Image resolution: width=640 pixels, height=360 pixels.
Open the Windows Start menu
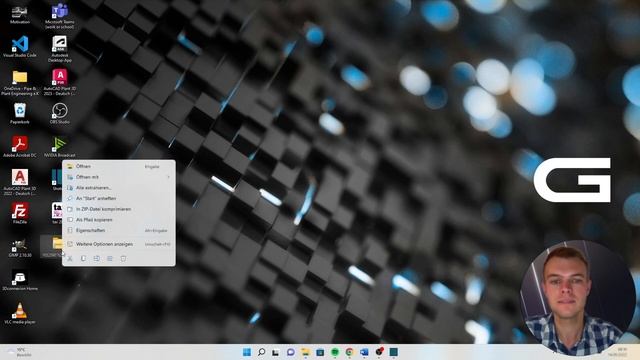pyautogui.click(x=247, y=352)
